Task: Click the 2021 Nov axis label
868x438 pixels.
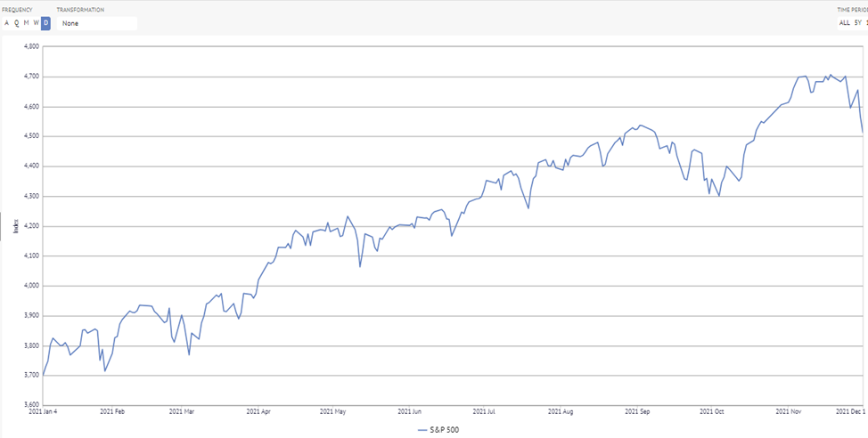Action: pos(789,412)
